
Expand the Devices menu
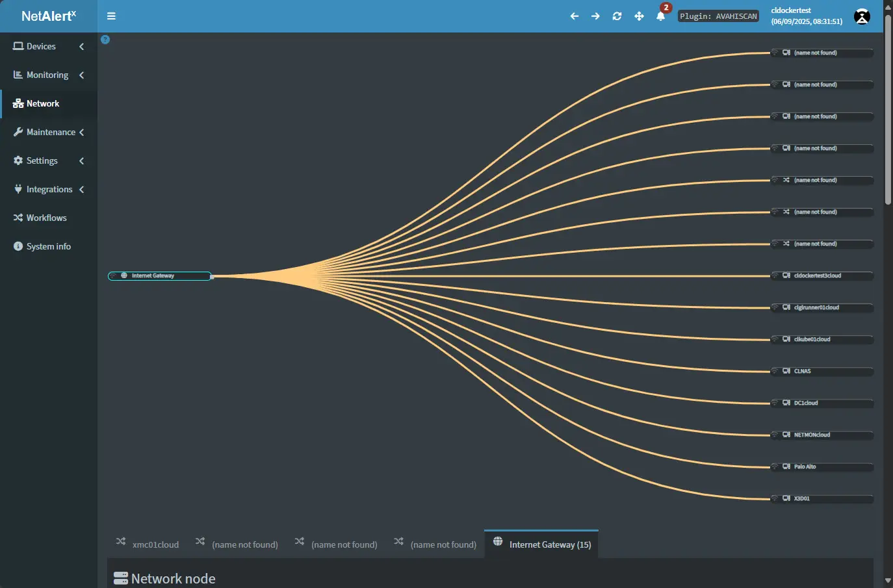[42, 46]
